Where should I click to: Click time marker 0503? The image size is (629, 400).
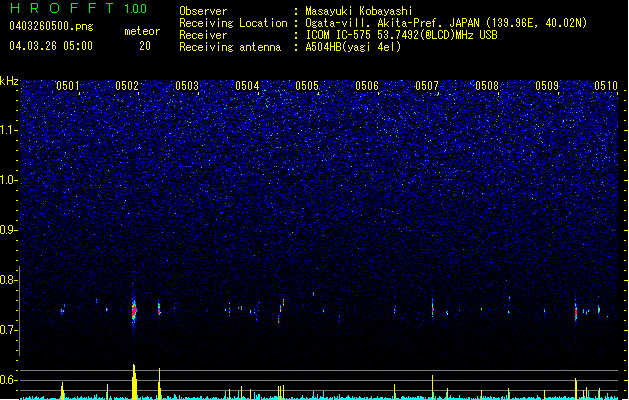pos(187,86)
